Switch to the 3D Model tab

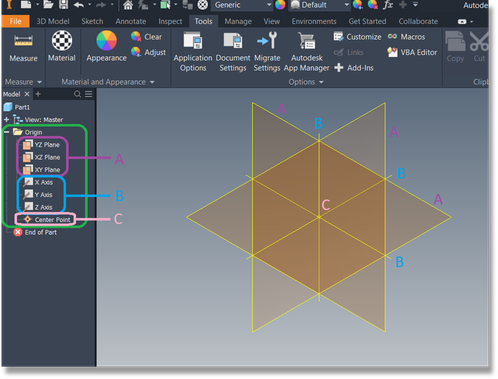pos(53,21)
